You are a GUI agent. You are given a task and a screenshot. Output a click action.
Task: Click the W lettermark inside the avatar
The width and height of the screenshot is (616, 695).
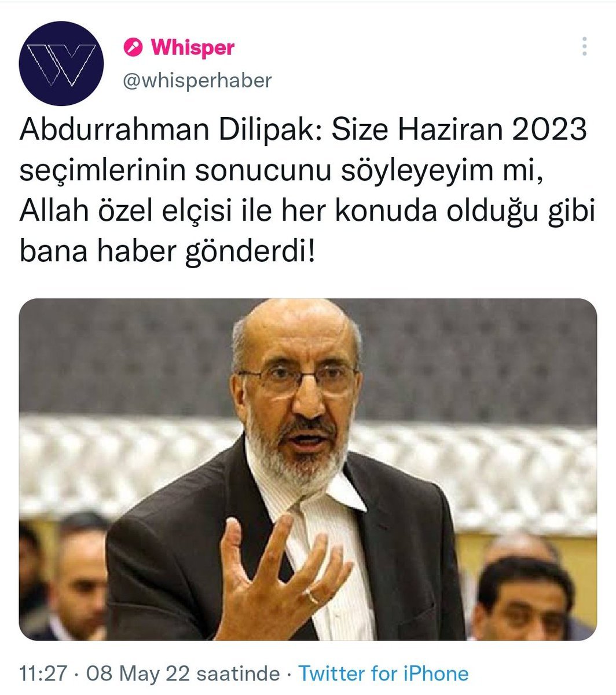(61, 64)
